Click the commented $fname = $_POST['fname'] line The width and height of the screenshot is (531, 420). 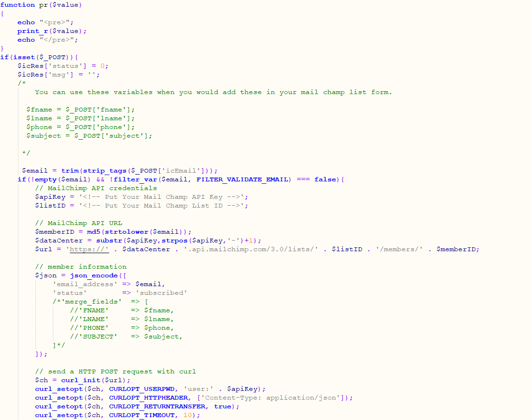[x=80, y=110]
